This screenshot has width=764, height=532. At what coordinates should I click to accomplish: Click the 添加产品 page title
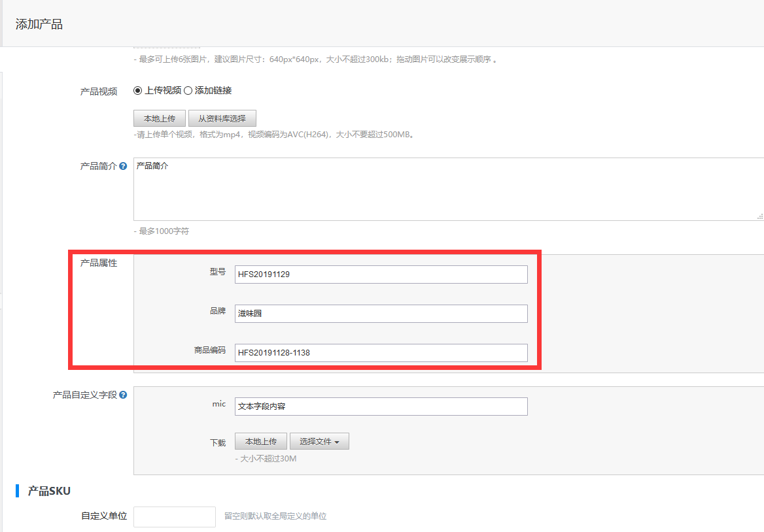pyautogui.click(x=39, y=25)
